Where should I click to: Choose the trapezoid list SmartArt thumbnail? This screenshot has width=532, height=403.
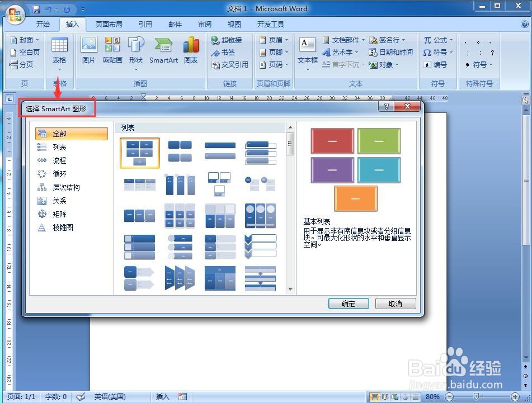[180, 278]
